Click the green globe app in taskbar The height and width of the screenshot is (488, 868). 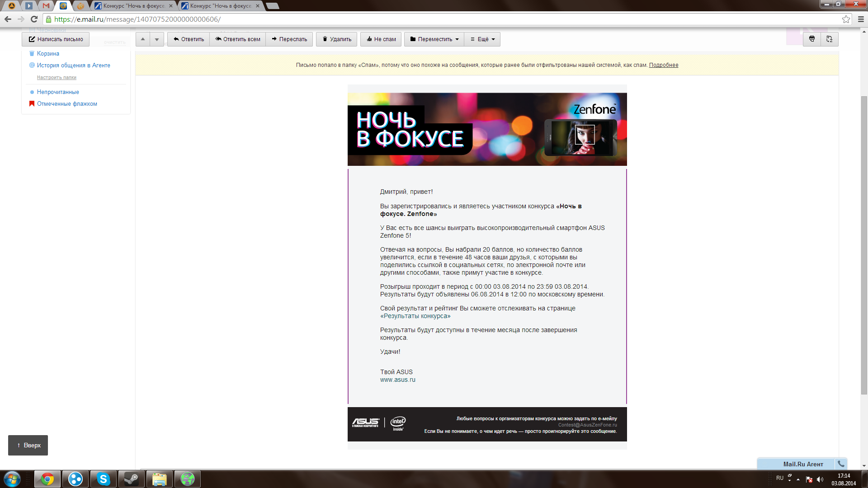point(187,479)
